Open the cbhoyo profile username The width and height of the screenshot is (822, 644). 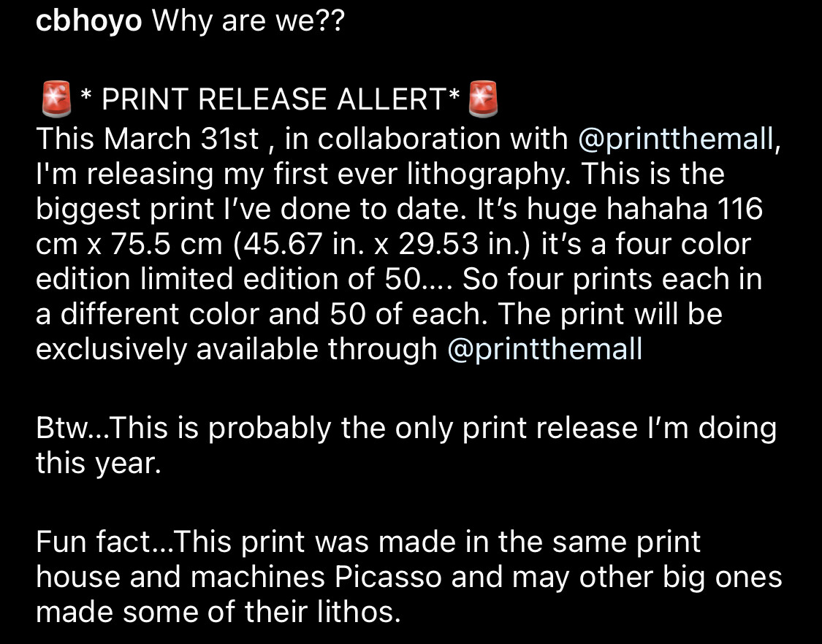pos(88,21)
